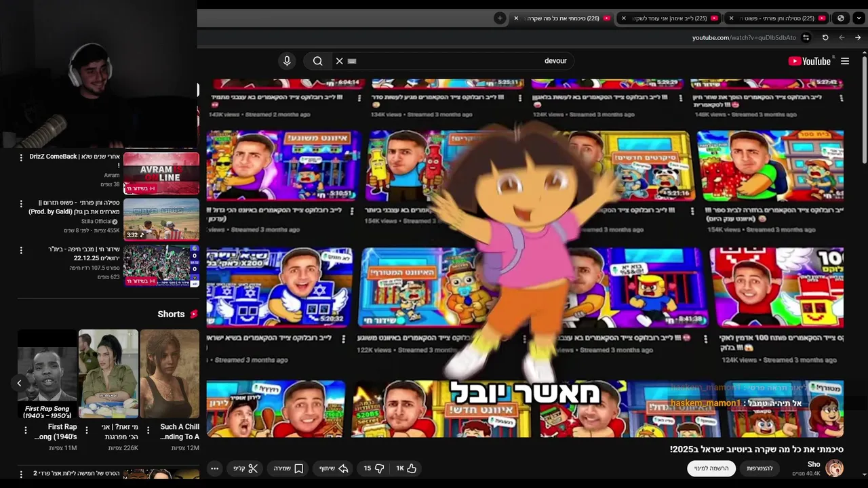The height and width of the screenshot is (488, 868).
Task: Subscribe with the הרשמה למינוי button
Action: click(x=711, y=468)
